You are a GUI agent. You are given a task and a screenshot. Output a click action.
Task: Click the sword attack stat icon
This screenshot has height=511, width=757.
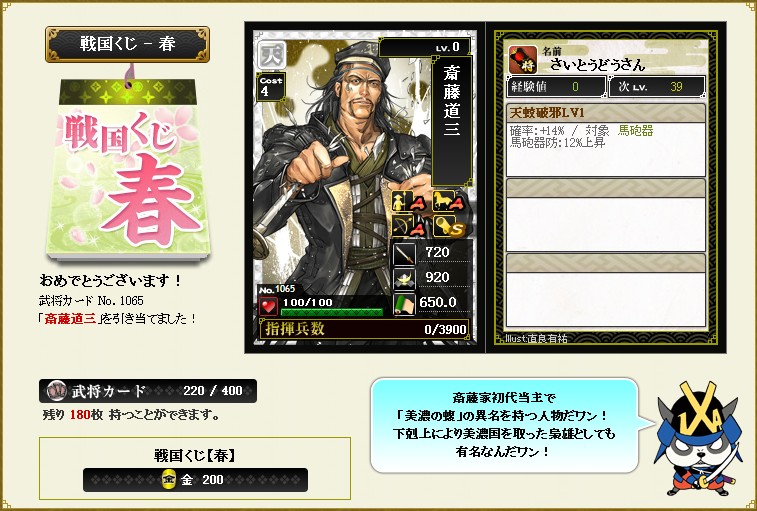pos(404,253)
